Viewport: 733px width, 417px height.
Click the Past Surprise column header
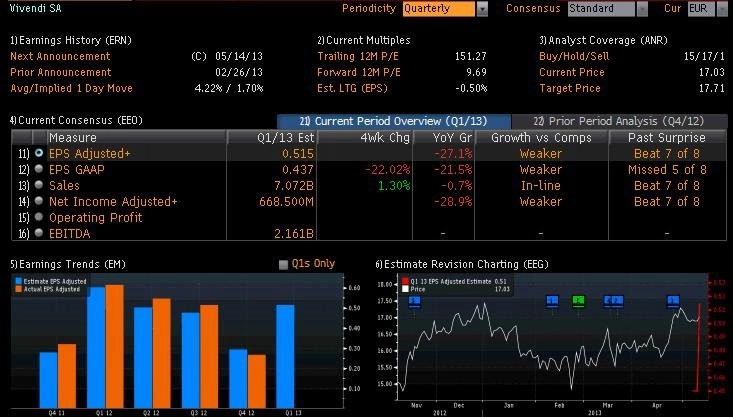[x=667, y=137]
